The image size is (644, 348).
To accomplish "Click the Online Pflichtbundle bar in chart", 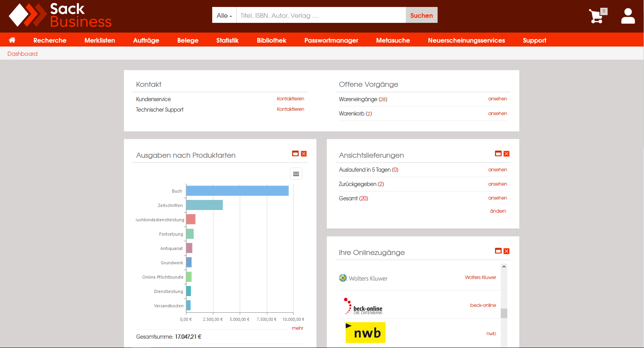I will (x=189, y=277).
